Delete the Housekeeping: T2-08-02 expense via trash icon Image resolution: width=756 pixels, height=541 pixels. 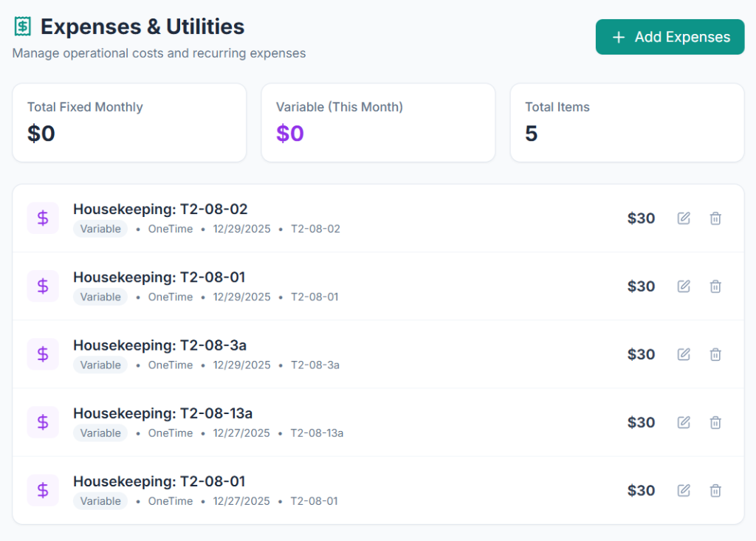point(715,218)
